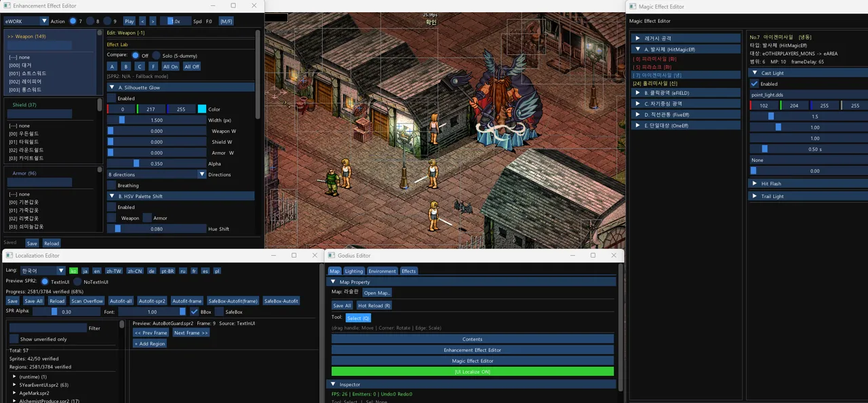This screenshot has height=403, width=868.
Task: Select [24] 홀리미사일 magic entry
Action: coord(655,83)
